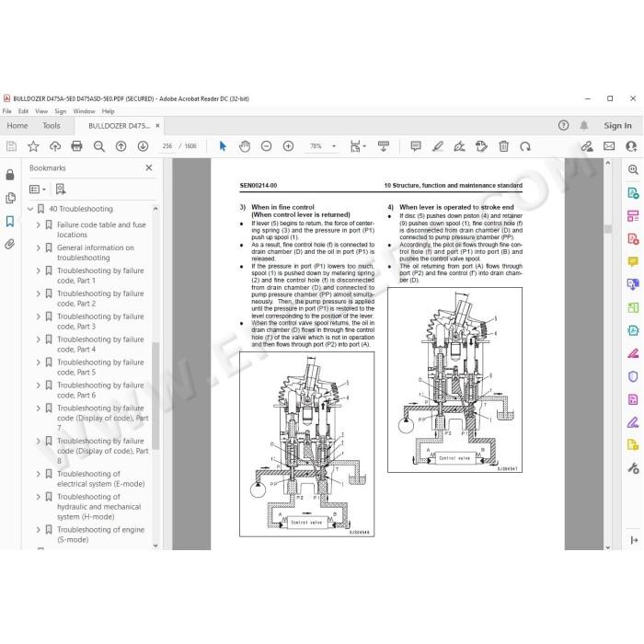Expand Troubleshooting by failure code, Part 1
This screenshot has height=644, width=644.
(39, 271)
